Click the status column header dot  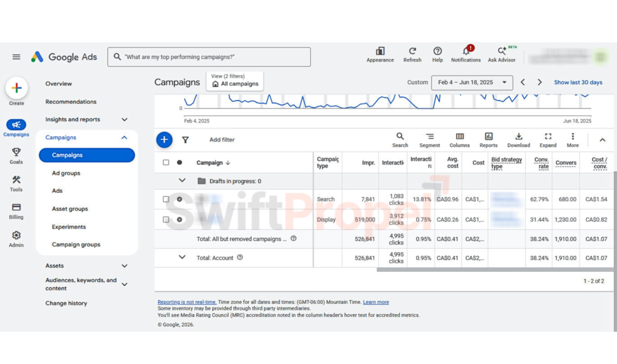tap(180, 163)
